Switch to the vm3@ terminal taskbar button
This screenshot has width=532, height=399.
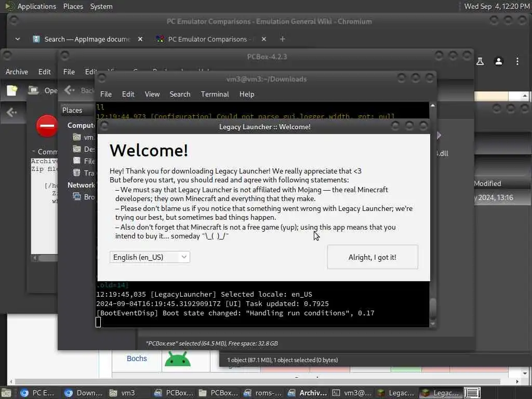pyautogui.click(x=352, y=393)
